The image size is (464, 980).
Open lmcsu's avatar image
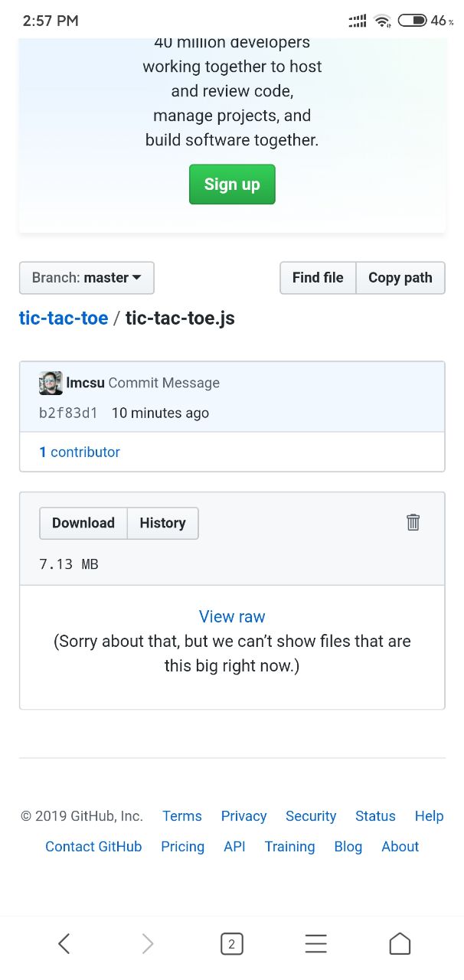coord(51,383)
